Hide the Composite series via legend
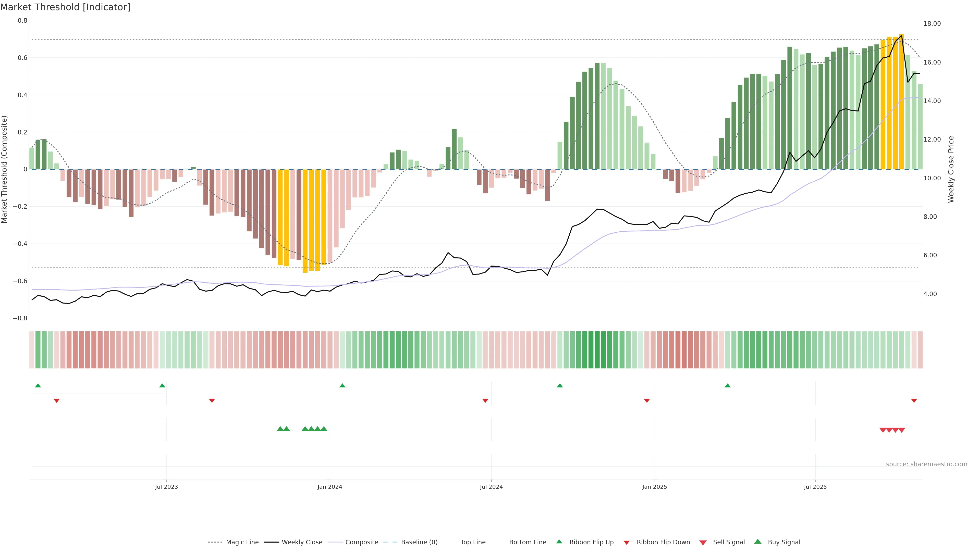Image resolution: width=980 pixels, height=551 pixels. (361, 542)
